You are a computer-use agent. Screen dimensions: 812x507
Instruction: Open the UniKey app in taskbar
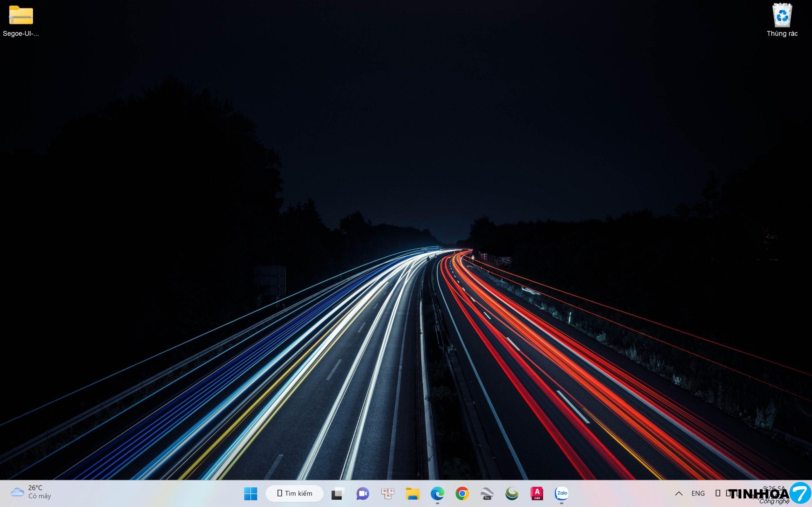tap(388, 493)
